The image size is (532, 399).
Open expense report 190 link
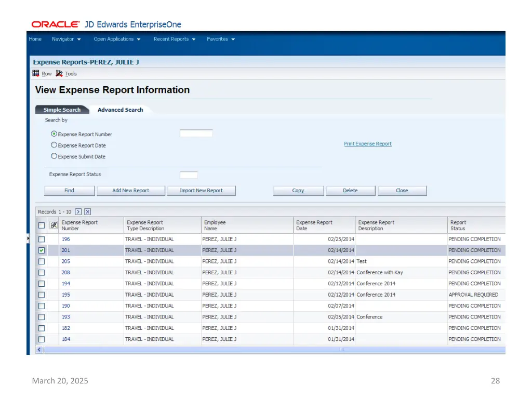[66, 306]
